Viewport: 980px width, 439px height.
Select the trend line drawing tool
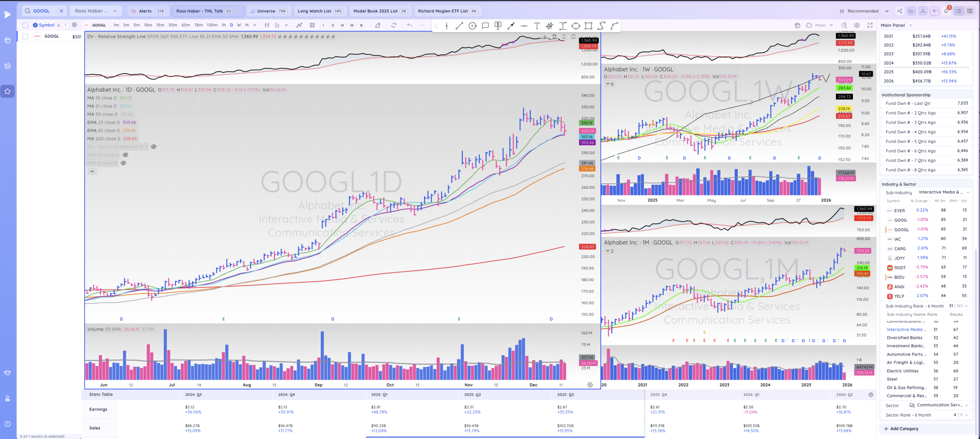coord(459,26)
